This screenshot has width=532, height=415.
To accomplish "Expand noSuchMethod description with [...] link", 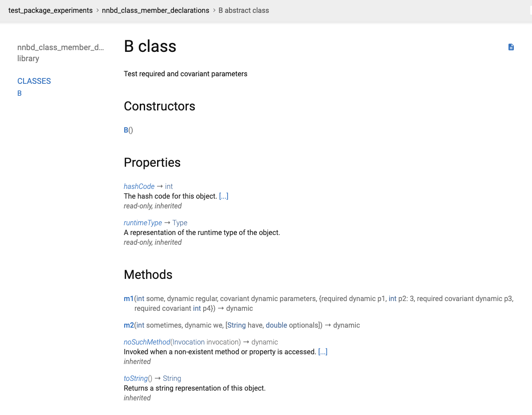I will point(323,352).
